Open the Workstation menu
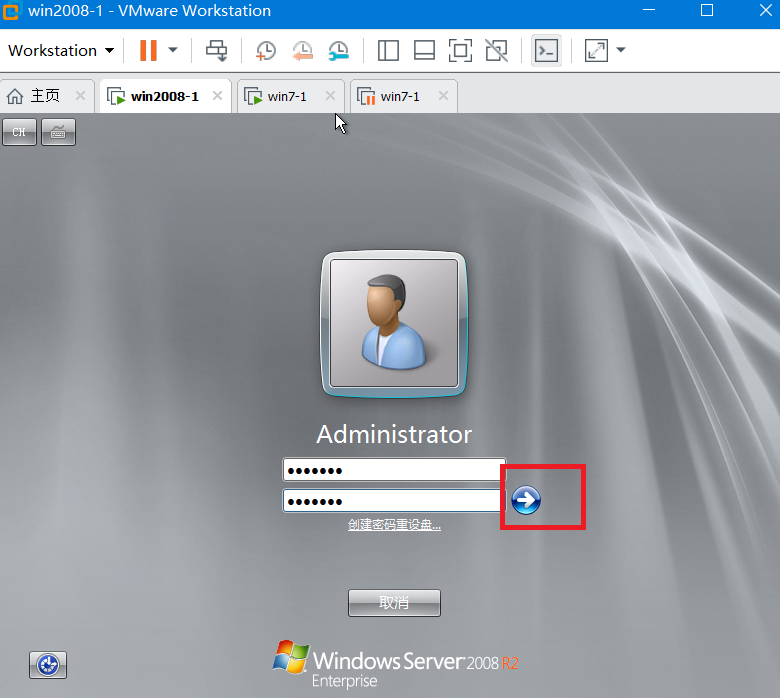The height and width of the screenshot is (698, 780). 61,50
